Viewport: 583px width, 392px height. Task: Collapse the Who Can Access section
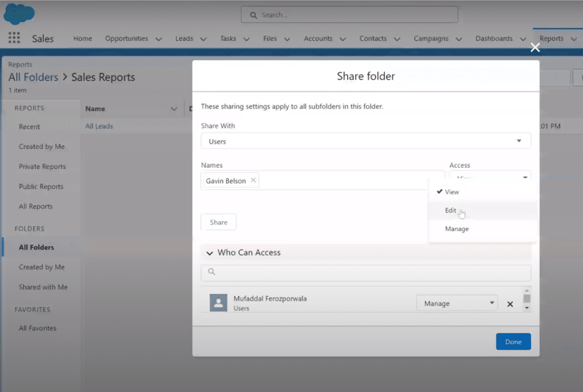[210, 253]
